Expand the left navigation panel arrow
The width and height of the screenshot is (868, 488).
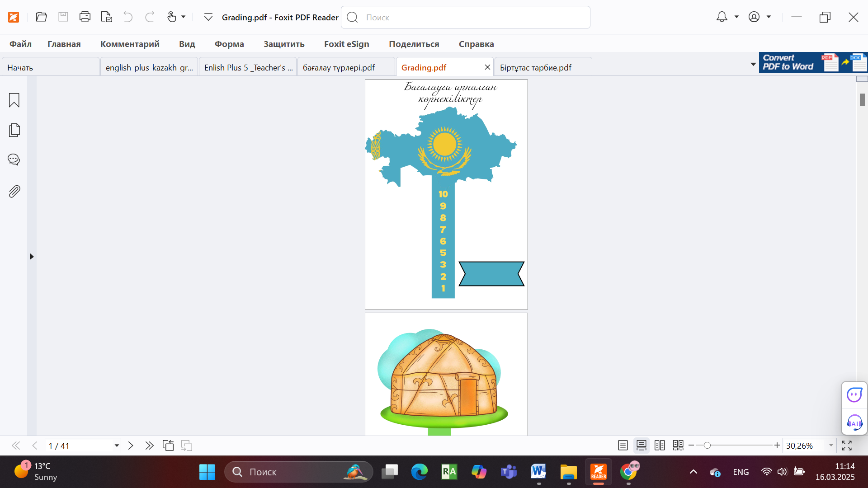click(32, 257)
